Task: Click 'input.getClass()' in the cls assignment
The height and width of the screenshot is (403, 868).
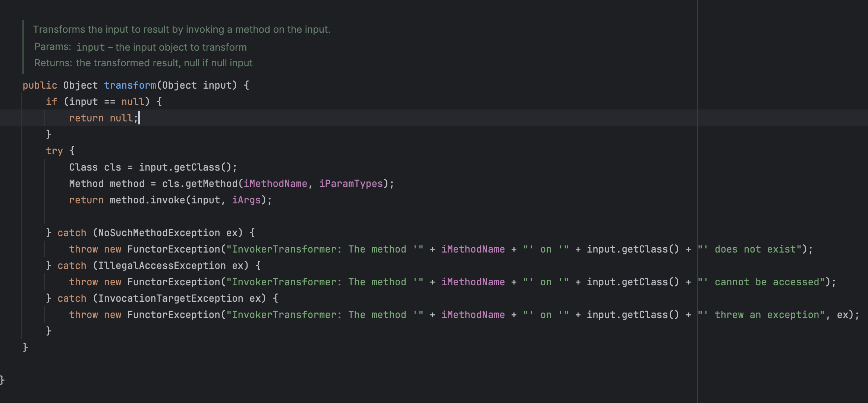Action: 185,167
